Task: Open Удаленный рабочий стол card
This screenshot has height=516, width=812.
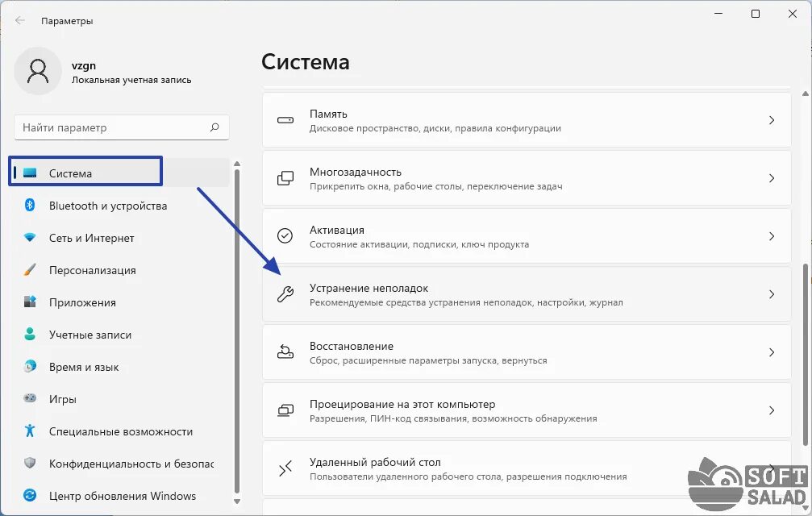Action: coord(527,468)
